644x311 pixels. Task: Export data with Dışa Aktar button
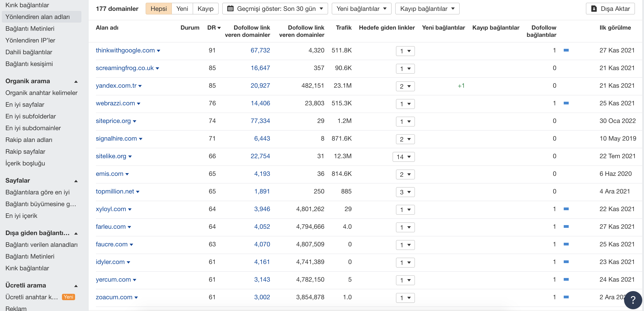pos(610,9)
